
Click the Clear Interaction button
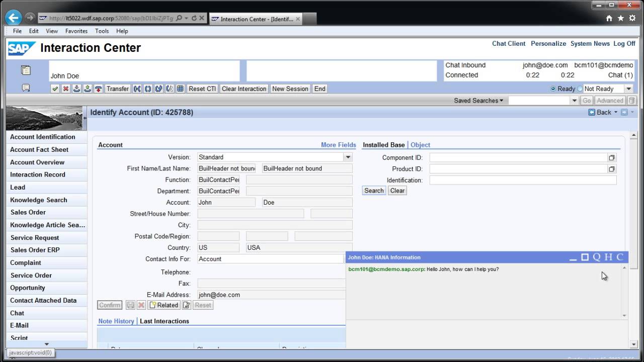pos(244,88)
